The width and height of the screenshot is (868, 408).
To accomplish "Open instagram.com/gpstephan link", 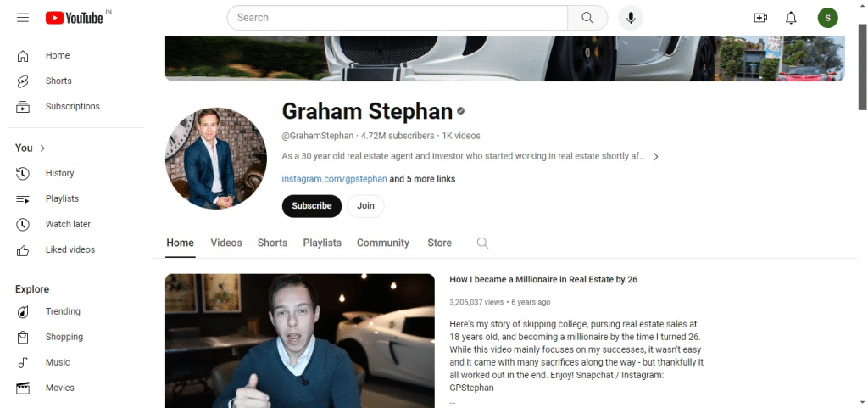I will pyautogui.click(x=334, y=179).
